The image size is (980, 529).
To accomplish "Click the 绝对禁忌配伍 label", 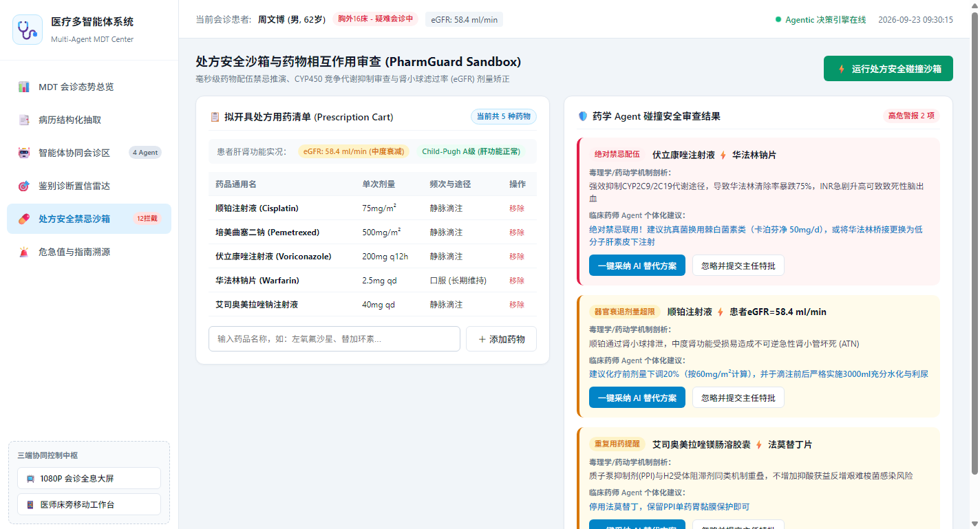I will coord(617,155).
